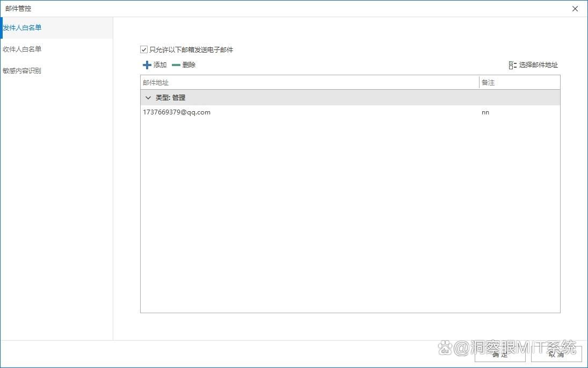Screen dimensions: 588x368
Task: Click the 选择邮件地址 list icon
Action: [x=512, y=65]
